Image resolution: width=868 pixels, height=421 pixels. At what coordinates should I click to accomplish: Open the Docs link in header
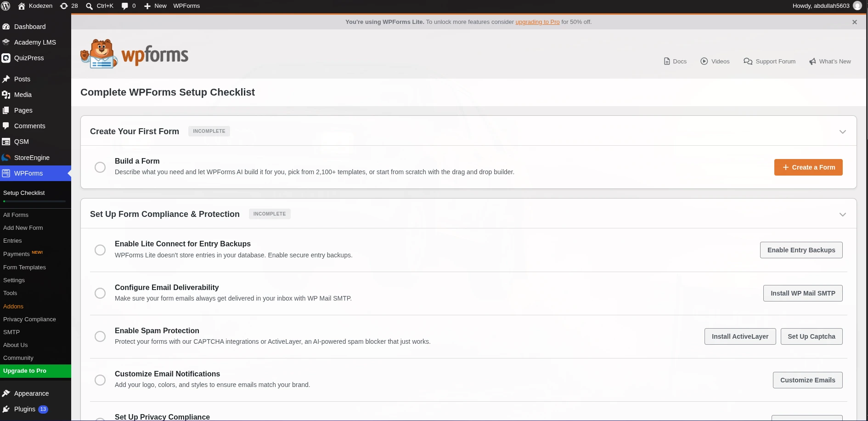coord(675,62)
